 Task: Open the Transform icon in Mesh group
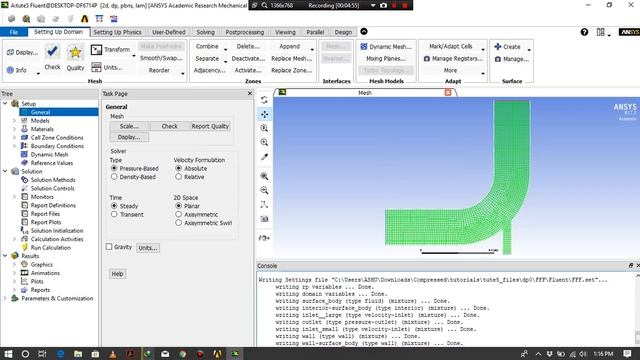[x=96, y=50]
